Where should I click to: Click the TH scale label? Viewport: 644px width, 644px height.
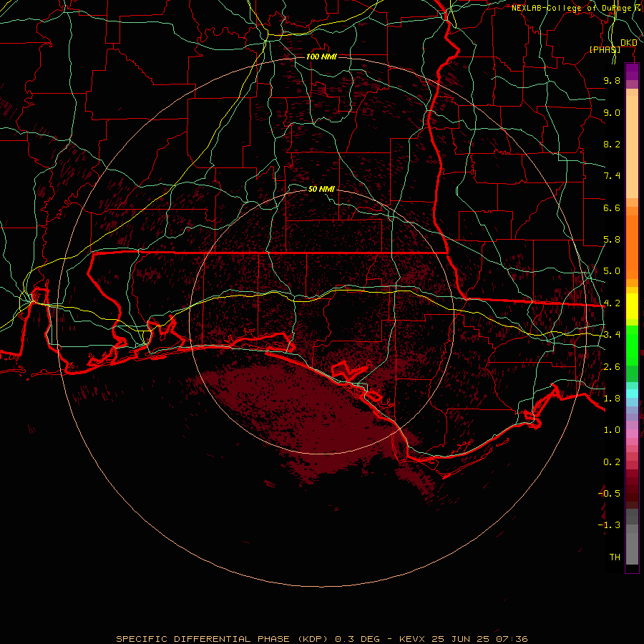615,557
